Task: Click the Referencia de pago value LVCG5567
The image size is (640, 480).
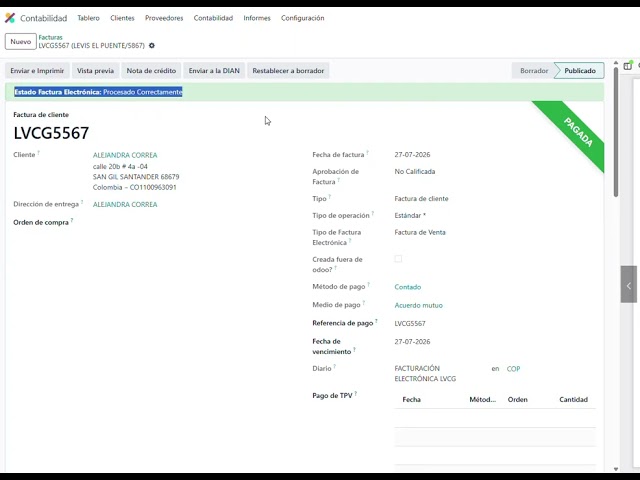Action: 410,323
